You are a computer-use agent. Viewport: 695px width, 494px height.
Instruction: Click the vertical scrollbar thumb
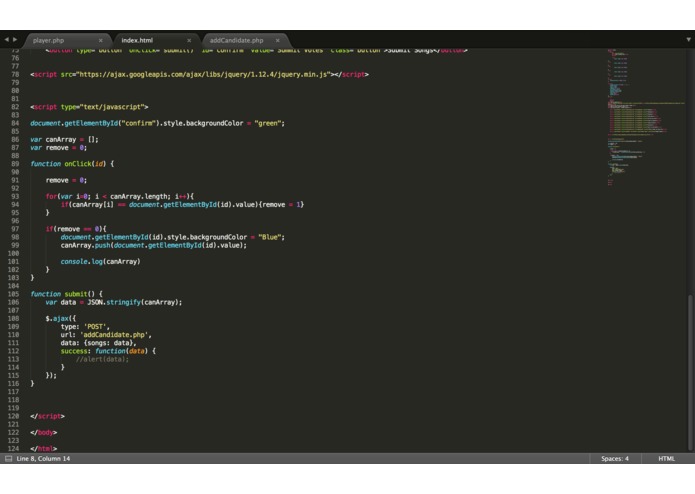(690, 372)
